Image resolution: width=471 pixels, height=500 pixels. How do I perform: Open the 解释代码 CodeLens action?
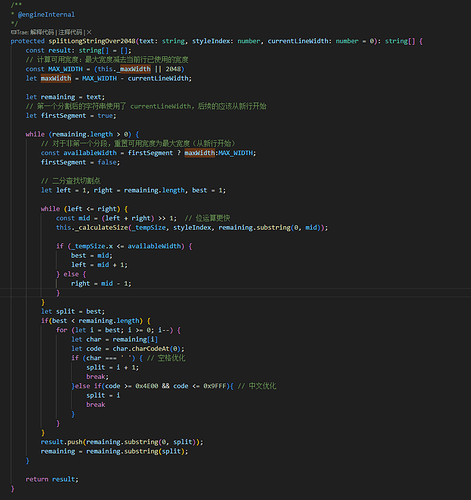point(42,32)
